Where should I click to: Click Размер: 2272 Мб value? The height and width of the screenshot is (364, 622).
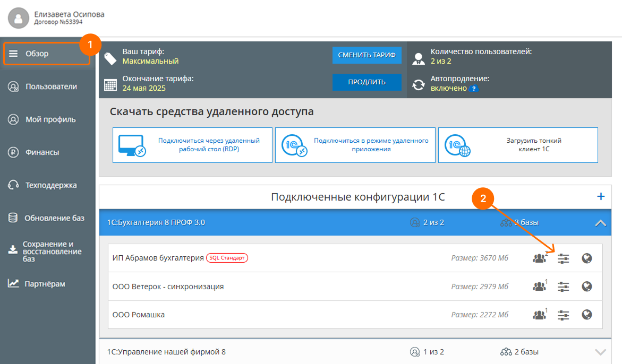[x=480, y=315]
